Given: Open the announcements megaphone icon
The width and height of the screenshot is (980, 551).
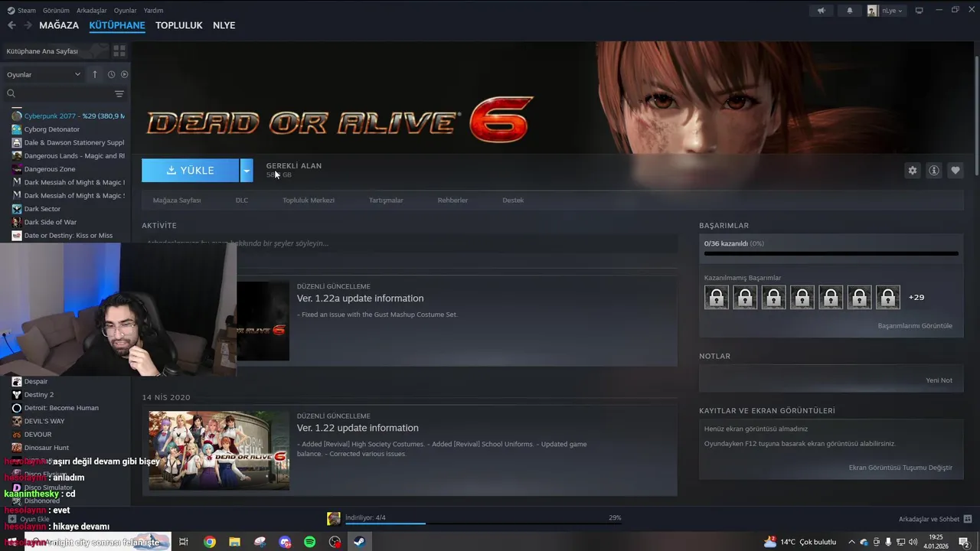Looking at the screenshot, I should (x=822, y=11).
